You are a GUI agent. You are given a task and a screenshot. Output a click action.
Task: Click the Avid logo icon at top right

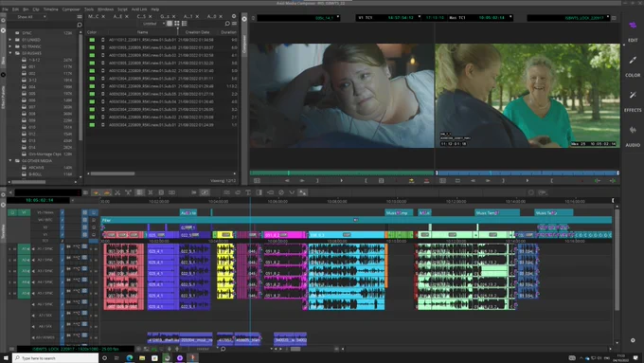tap(633, 26)
